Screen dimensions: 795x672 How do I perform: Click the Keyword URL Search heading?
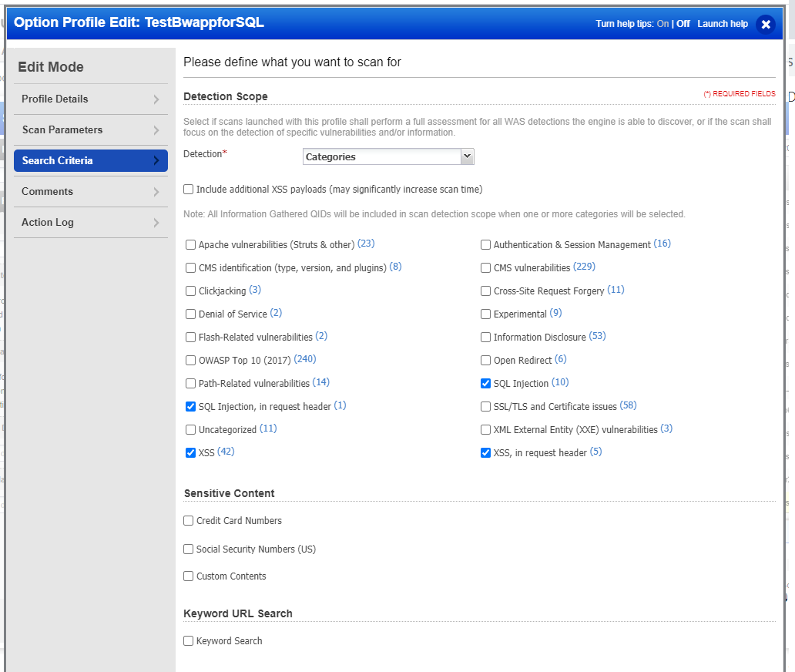pos(238,613)
